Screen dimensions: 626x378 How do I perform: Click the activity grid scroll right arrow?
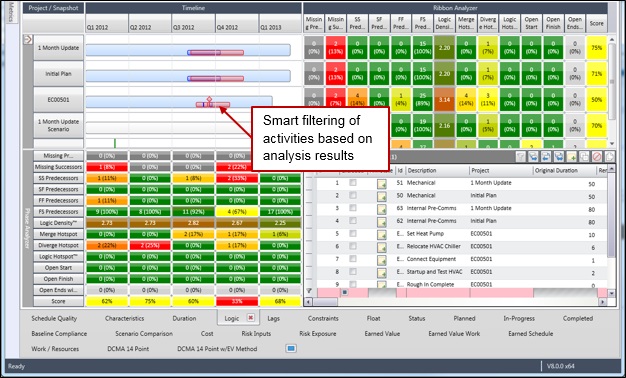(602, 302)
